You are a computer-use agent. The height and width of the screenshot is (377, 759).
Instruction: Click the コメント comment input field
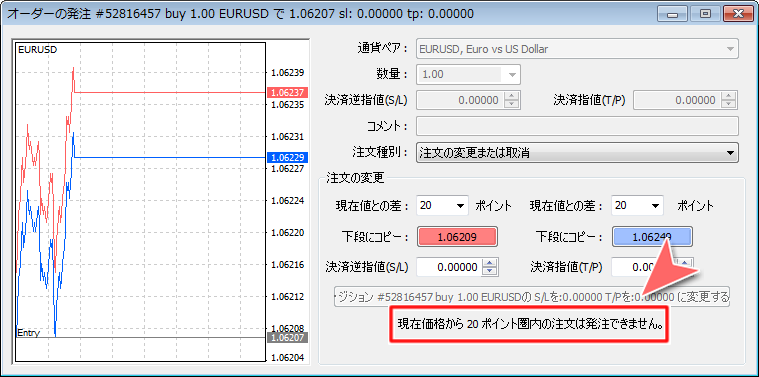pyautogui.click(x=577, y=127)
